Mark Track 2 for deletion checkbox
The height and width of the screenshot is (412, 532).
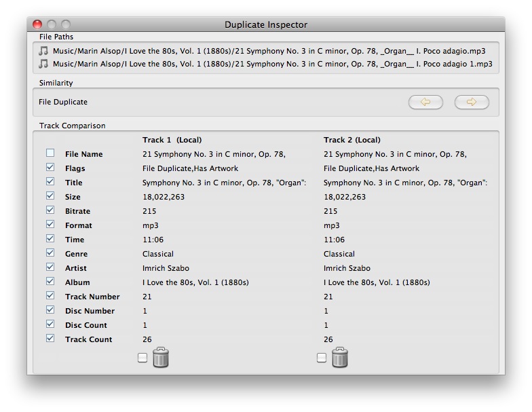pos(322,358)
